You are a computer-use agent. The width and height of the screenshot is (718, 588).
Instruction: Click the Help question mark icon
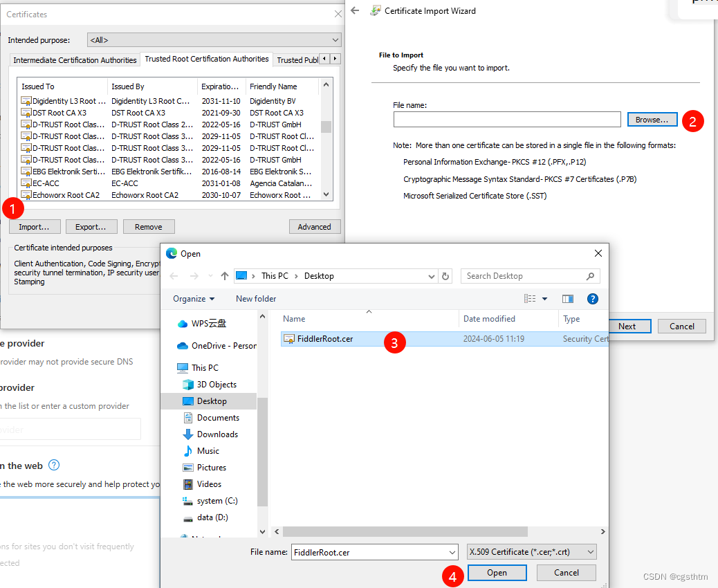[x=593, y=298]
